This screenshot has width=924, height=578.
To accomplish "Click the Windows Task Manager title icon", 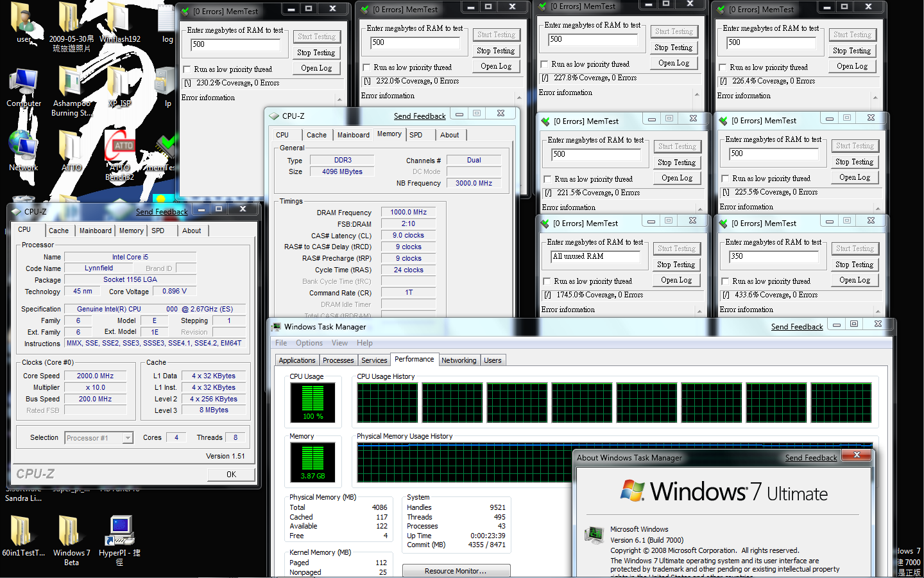I will click(x=276, y=327).
